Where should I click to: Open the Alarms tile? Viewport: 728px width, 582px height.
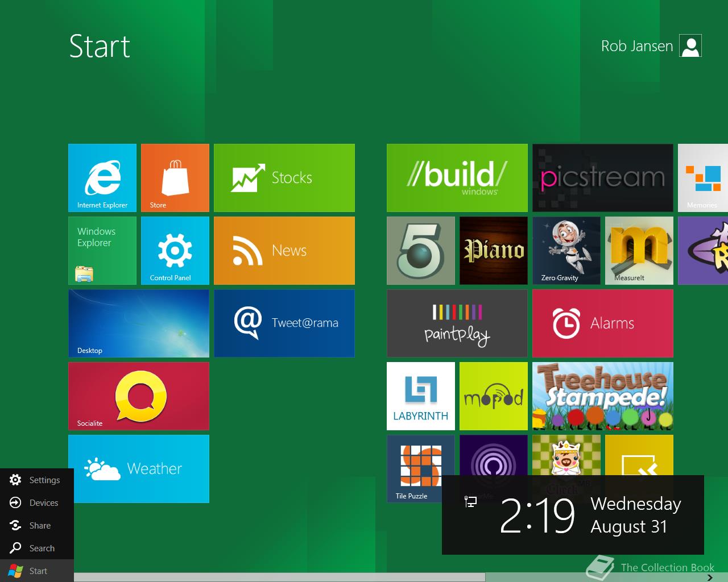click(603, 323)
